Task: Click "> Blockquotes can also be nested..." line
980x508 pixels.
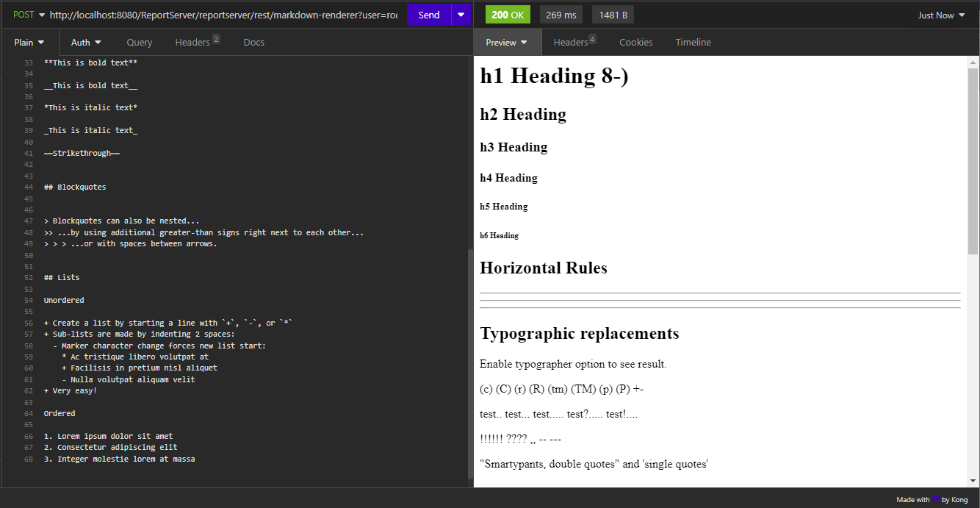Action: point(121,221)
